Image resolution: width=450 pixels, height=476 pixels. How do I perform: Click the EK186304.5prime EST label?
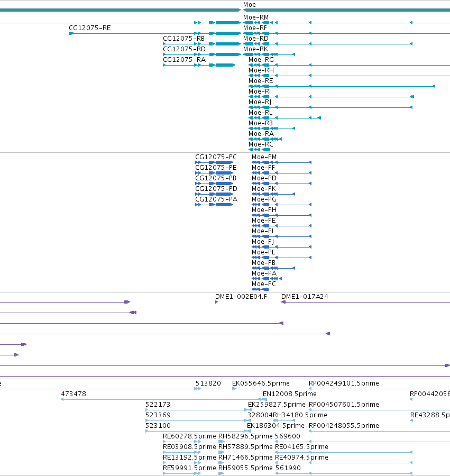point(275,426)
